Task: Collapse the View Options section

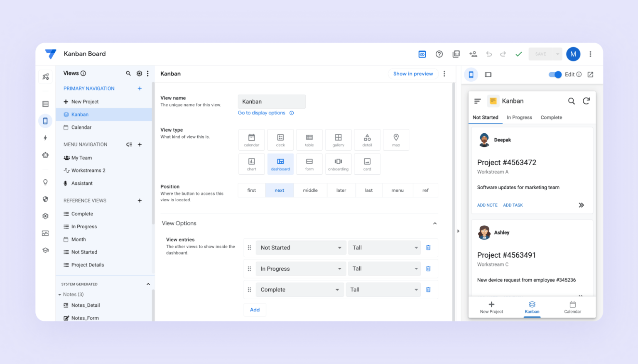Action: [435, 223]
